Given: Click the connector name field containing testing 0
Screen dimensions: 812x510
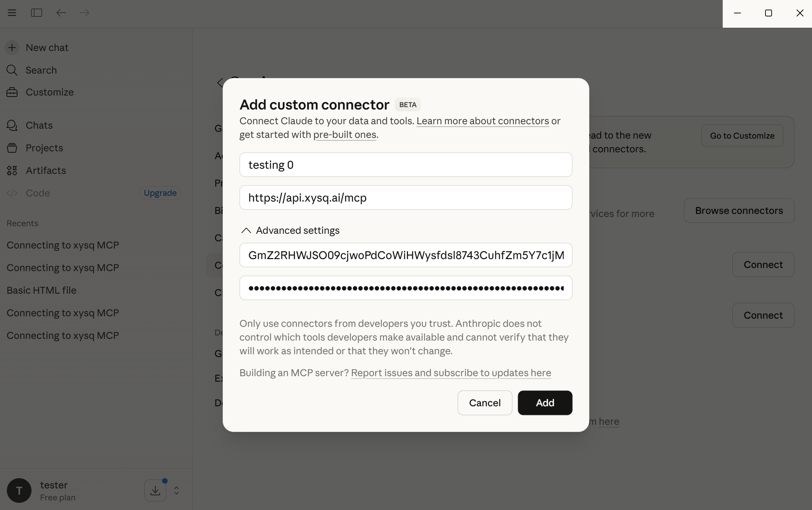Looking at the screenshot, I should click(406, 165).
